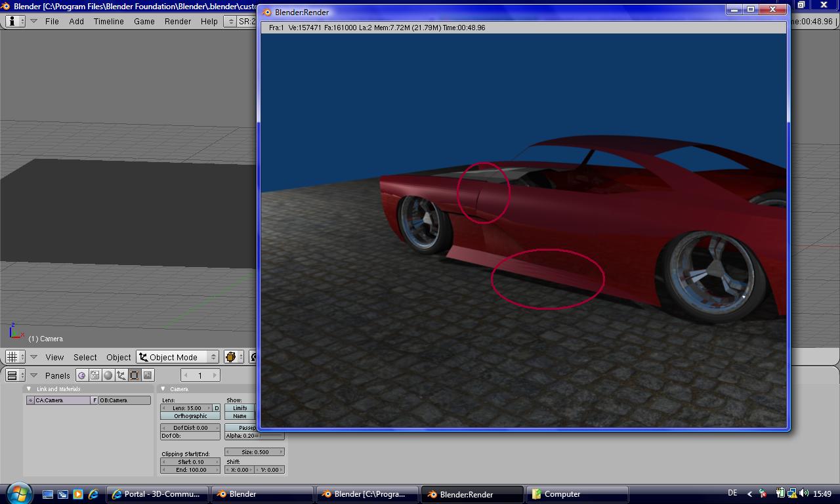Viewport: 840px width, 504px height.
Task: Collapse the Camera panel
Action: pos(163,389)
